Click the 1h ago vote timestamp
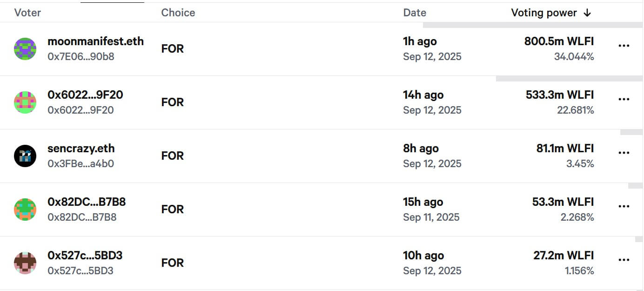 tap(420, 41)
